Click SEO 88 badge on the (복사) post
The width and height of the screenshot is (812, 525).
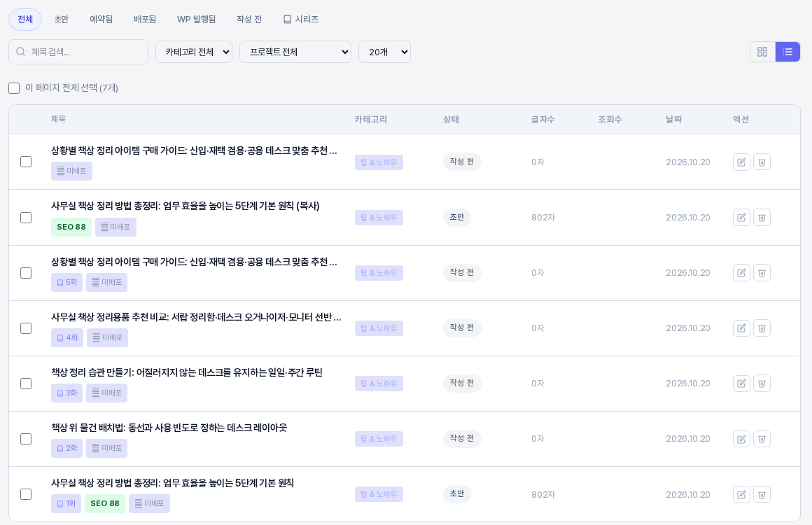71,227
